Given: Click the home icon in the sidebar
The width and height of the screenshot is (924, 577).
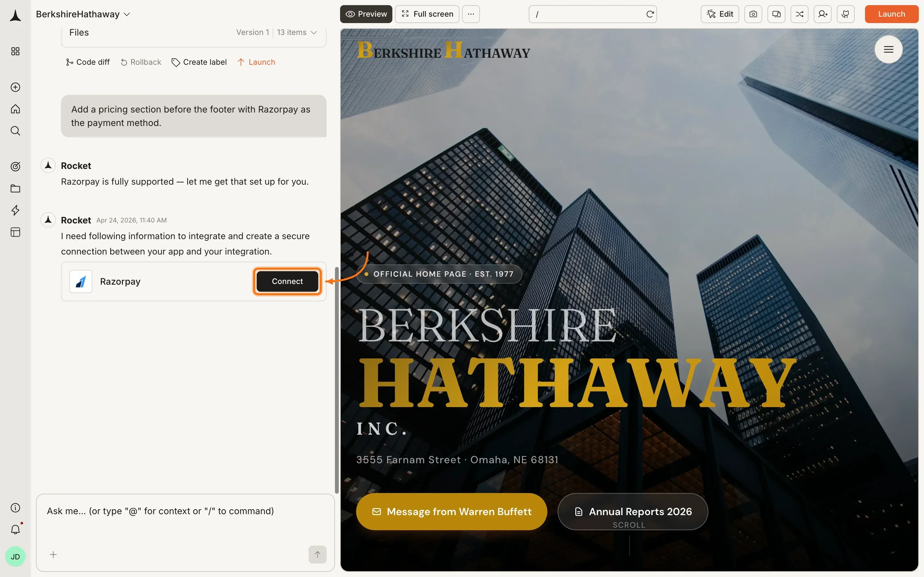Looking at the screenshot, I should click(15, 109).
